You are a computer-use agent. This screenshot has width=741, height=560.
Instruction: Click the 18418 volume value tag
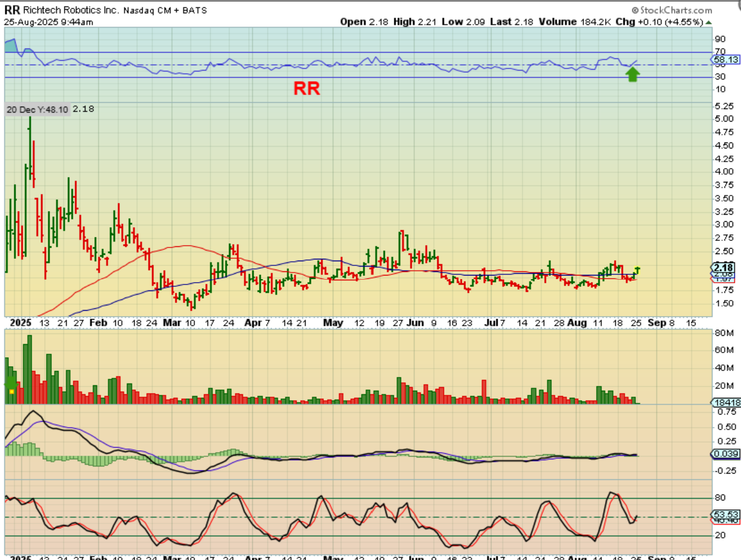(x=726, y=403)
